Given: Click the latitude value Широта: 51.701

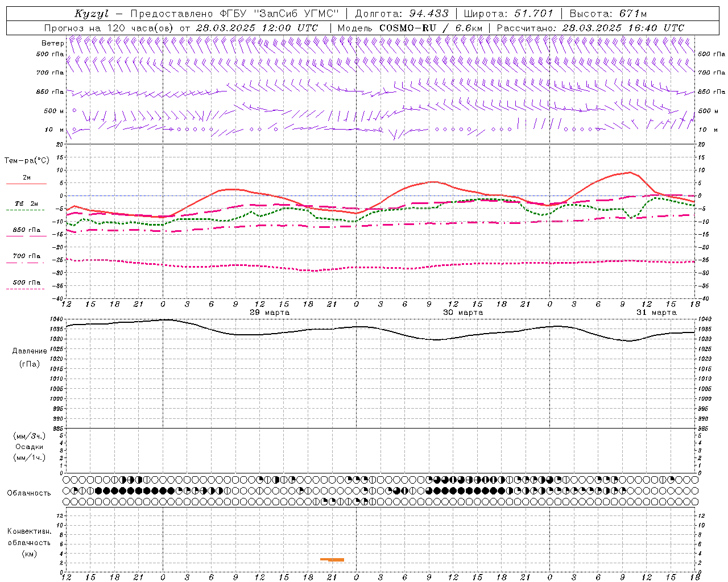Looking at the screenshot, I should pyautogui.click(x=508, y=14).
